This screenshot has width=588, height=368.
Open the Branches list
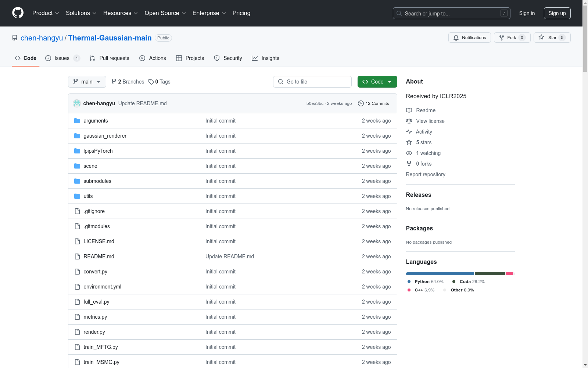point(128,82)
